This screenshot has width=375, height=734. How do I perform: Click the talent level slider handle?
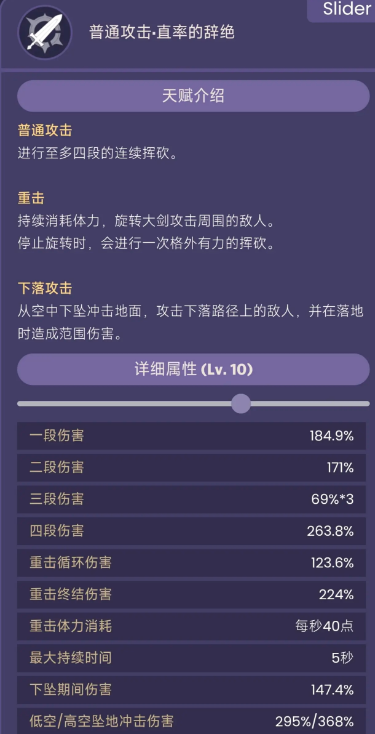tap(241, 404)
